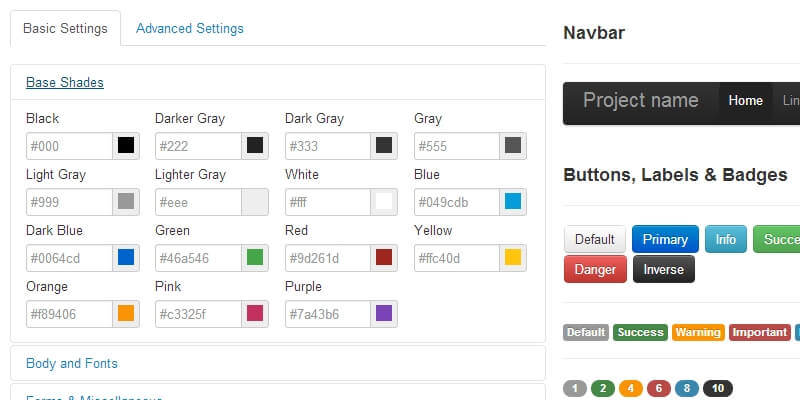The height and width of the screenshot is (400, 800).
Task: Click the Orange color swatch
Action: click(126, 314)
